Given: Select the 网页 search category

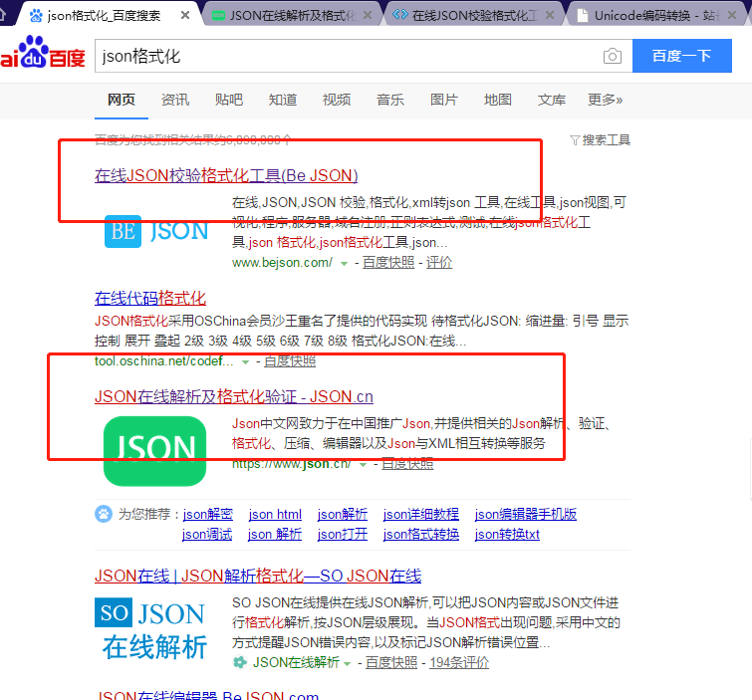Looking at the screenshot, I should coord(121,100).
